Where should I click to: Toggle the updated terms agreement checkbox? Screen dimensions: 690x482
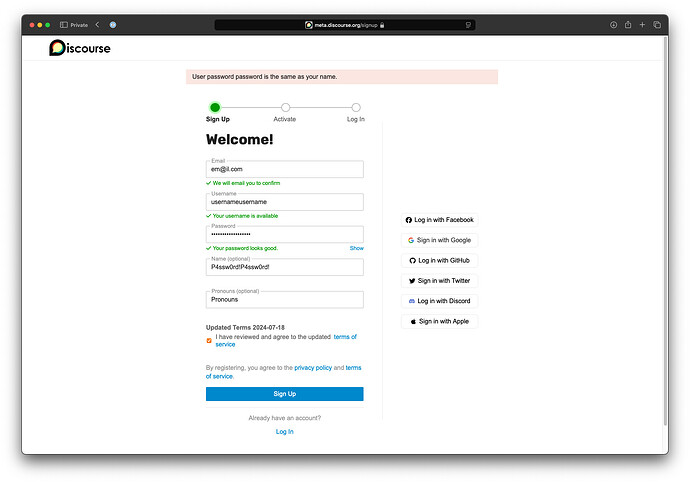click(209, 341)
